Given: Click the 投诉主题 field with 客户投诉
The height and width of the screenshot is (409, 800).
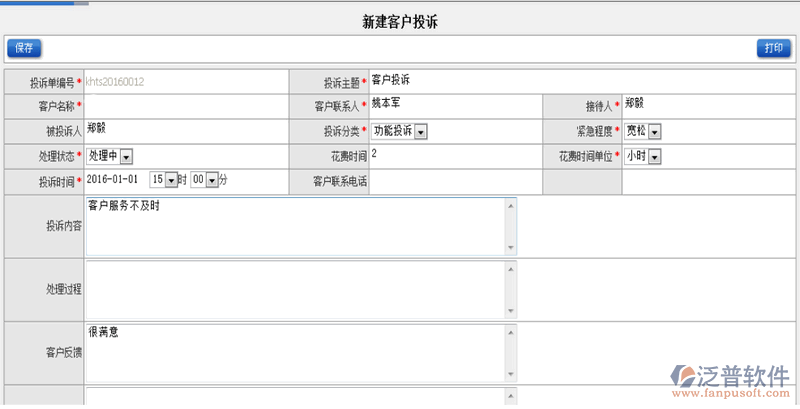Looking at the screenshot, I should (x=582, y=82).
